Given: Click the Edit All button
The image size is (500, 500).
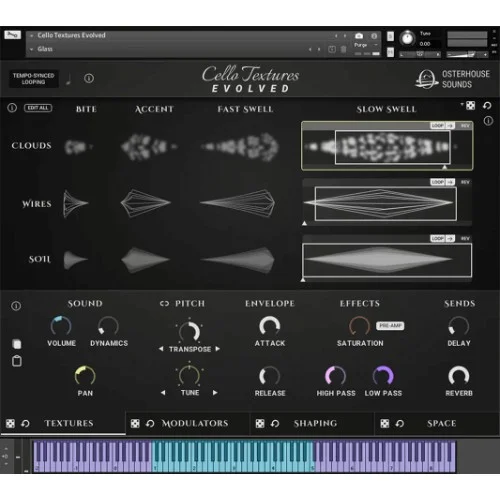Looking at the screenshot, I should [x=38, y=108].
